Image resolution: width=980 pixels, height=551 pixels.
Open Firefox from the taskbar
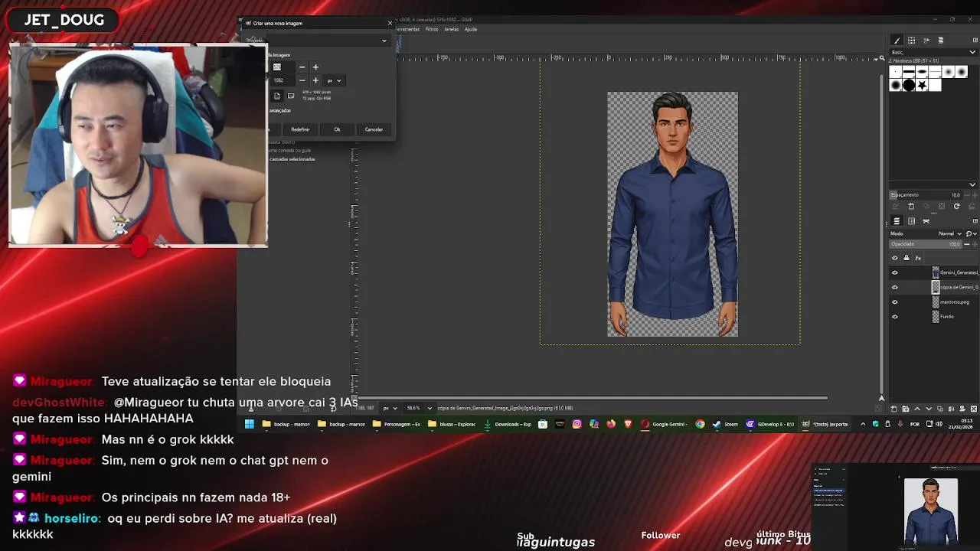click(611, 424)
